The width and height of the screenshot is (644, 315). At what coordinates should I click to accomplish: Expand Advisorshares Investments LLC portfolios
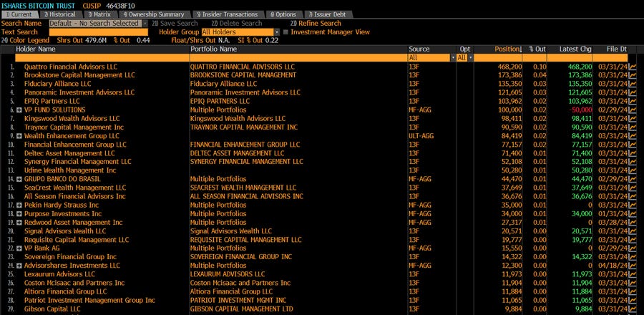click(x=19, y=266)
